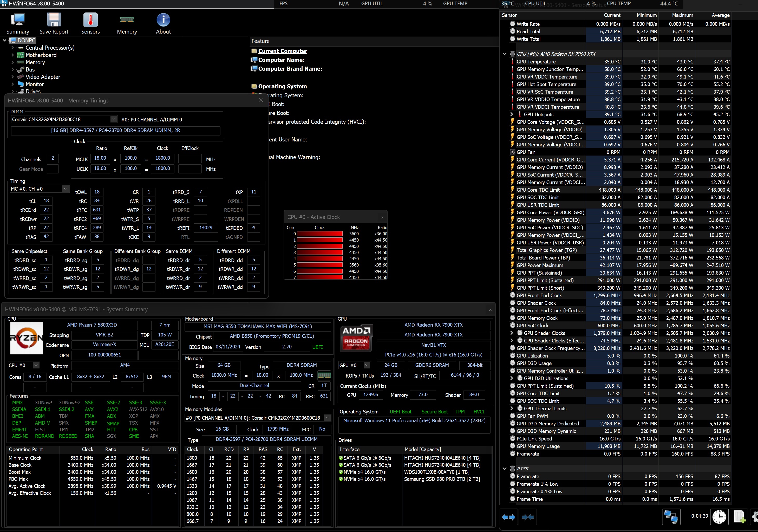Click the Video Adapter tree icon
This screenshot has height=532, width=758.
(21, 77)
